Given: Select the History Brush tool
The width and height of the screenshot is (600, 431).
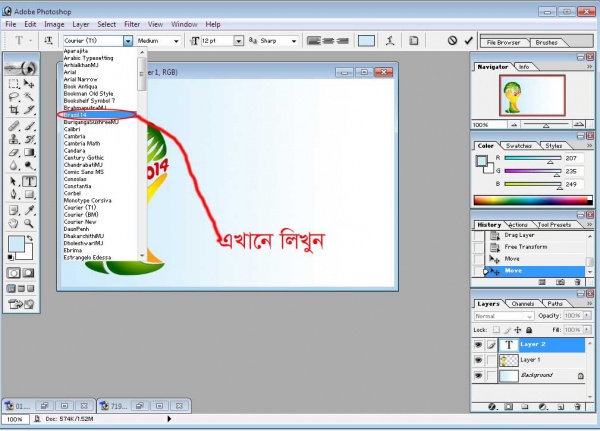Looking at the screenshot, I should tap(29, 139).
